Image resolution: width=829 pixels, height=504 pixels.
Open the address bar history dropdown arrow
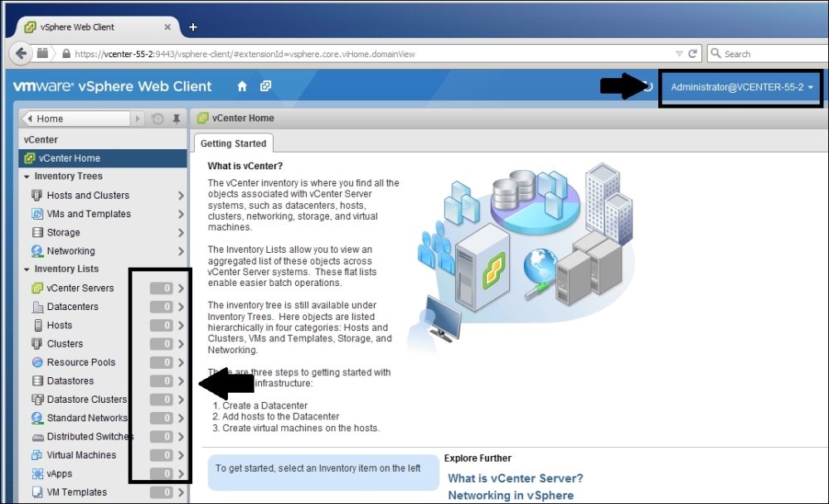[679, 53]
